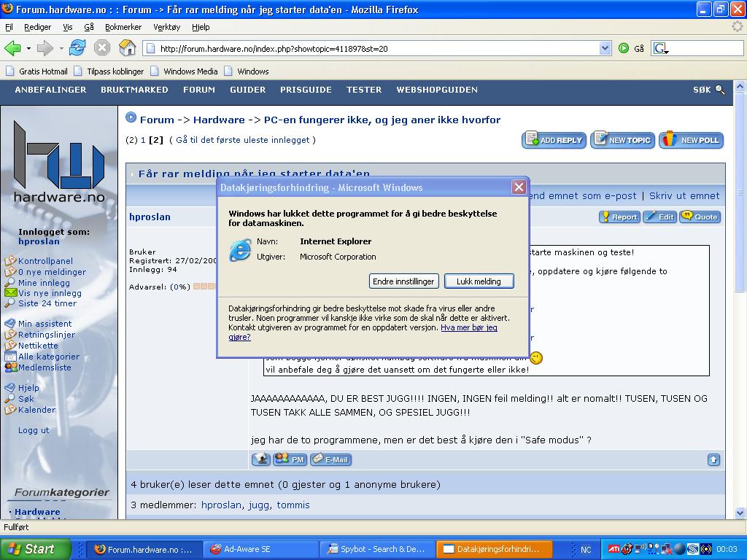
Task: Click the Edit post button
Action: 659,217
